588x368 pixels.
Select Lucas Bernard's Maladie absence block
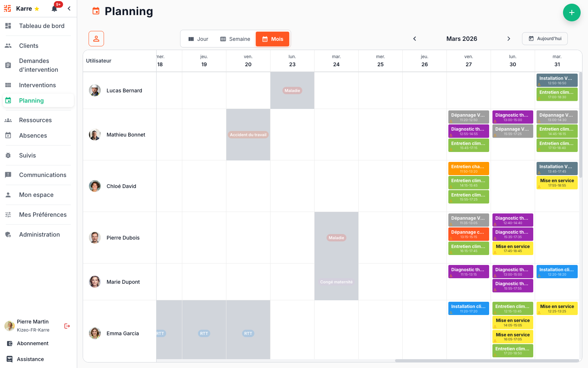pyautogui.click(x=292, y=90)
